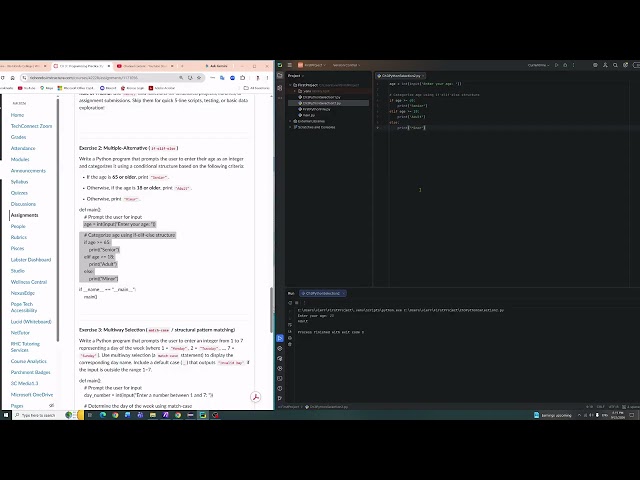Viewport: 640px width, 480px height.
Task: Open All Bookmarks folder
Action: 257,88
